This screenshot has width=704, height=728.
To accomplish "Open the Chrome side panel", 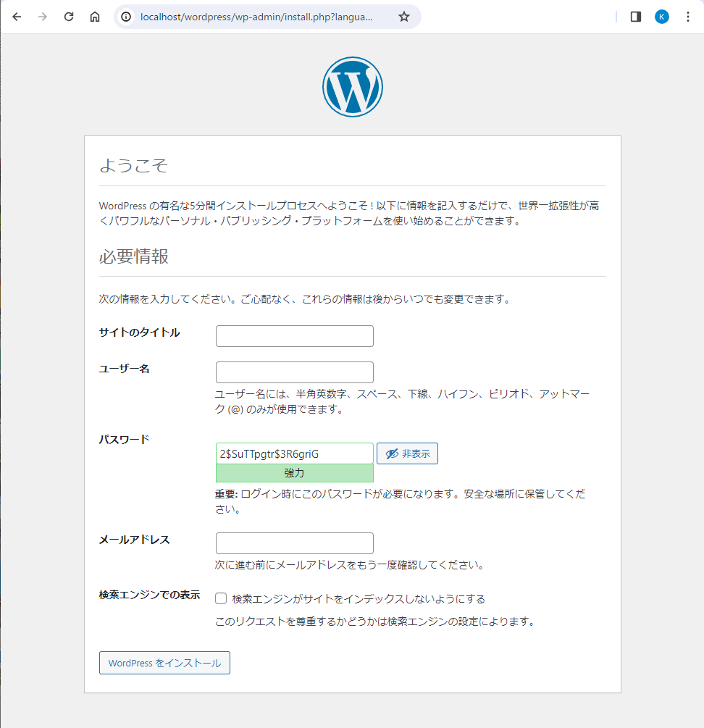I will click(636, 17).
